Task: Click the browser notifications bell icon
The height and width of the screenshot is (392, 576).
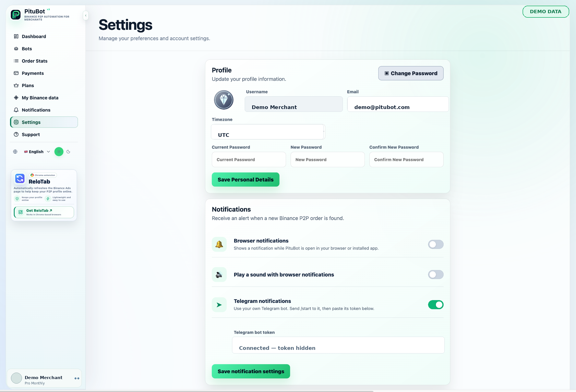Action: (219, 244)
